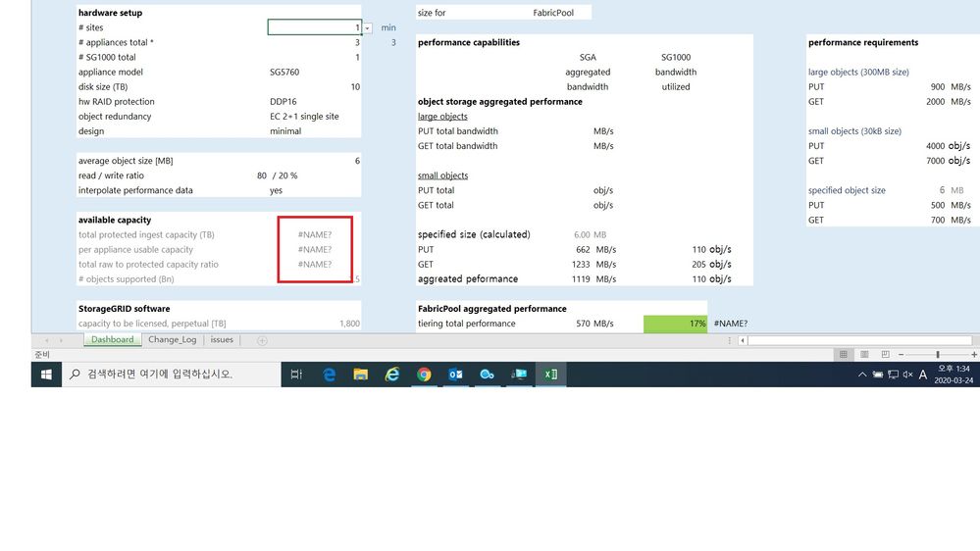Image resolution: width=980 pixels, height=551 pixels.
Task: Select the tiering total performance 570 value
Action: (583, 324)
